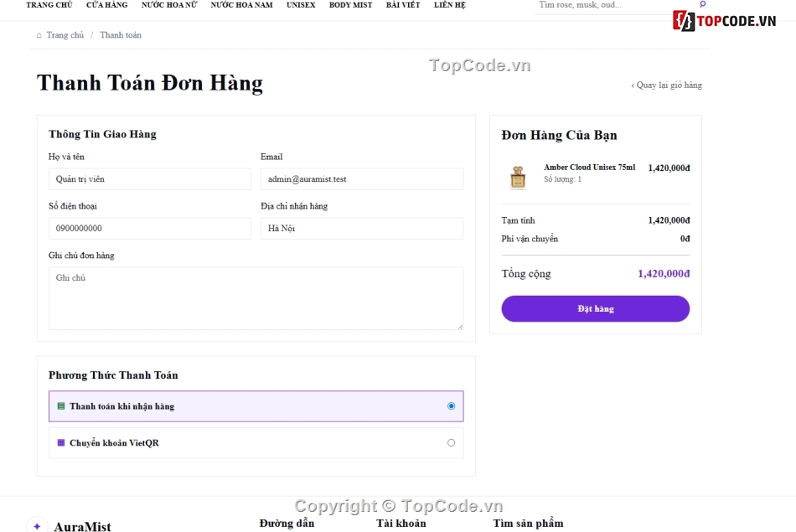Focus the Địa chỉ nhận hàng field

click(362, 229)
